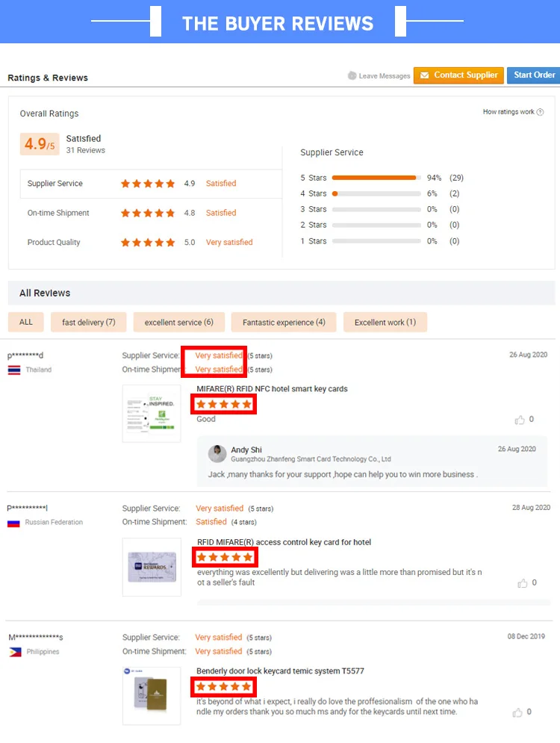Select the ALL reviews filter
Viewport: 560px width, 743px height.
click(x=26, y=323)
